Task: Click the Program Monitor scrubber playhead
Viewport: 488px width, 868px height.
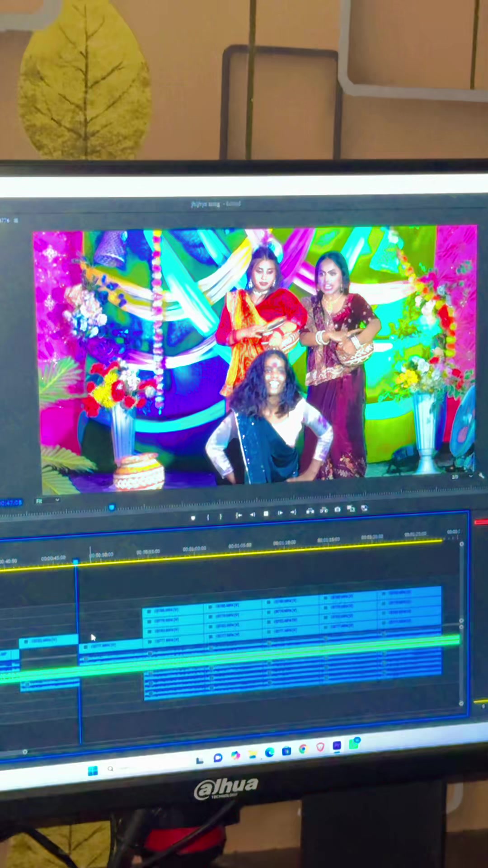Action: 112,508
